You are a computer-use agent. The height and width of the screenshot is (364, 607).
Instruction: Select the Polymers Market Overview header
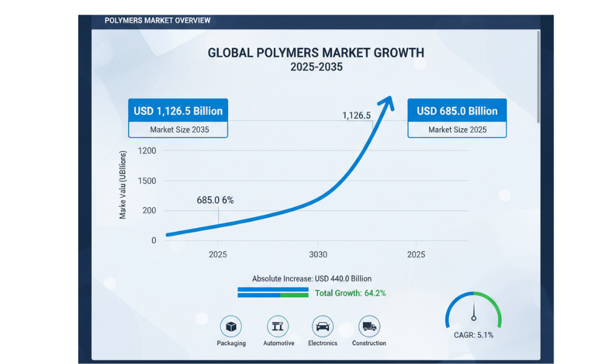pos(157,21)
